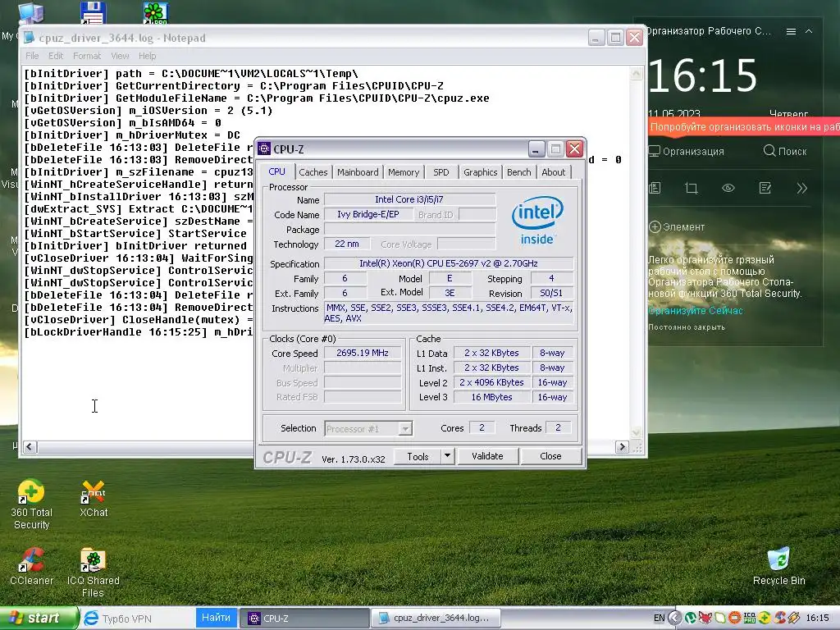
Task: Select the ICQ Shared Files desktop icon
Action: coord(94,573)
